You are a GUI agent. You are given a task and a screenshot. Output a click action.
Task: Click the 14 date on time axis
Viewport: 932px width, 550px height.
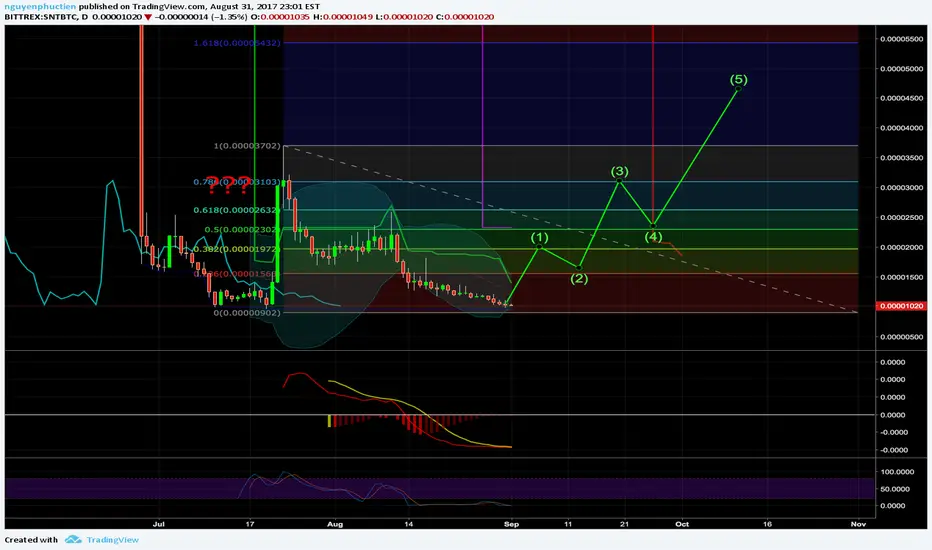pos(408,524)
